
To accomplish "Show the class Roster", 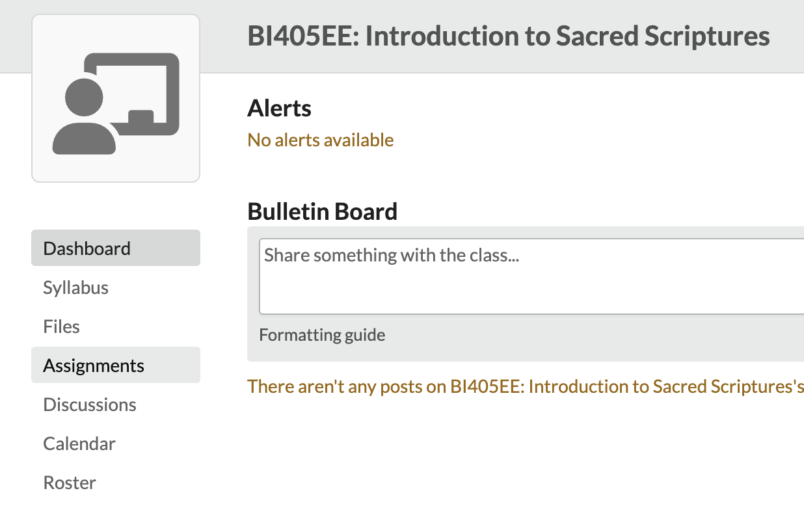I will pyautogui.click(x=69, y=483).
